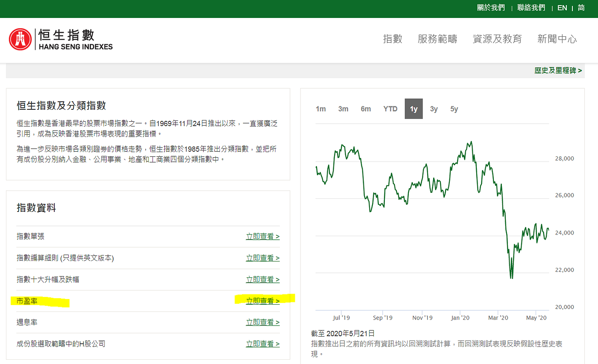This screenshot has height=364, width=598.
Task: View 指數編算細則 via 立即查看 link
Action: (x=263, y=258)
